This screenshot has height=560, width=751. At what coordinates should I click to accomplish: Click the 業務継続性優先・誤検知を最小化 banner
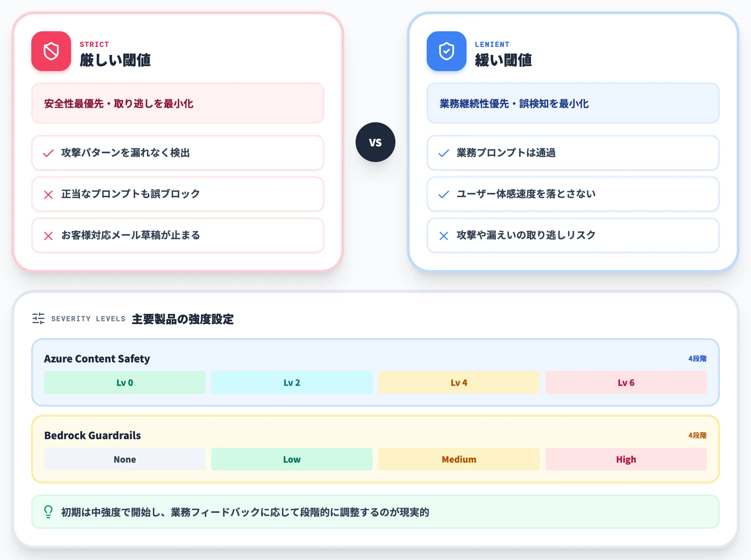pos(573,103)
